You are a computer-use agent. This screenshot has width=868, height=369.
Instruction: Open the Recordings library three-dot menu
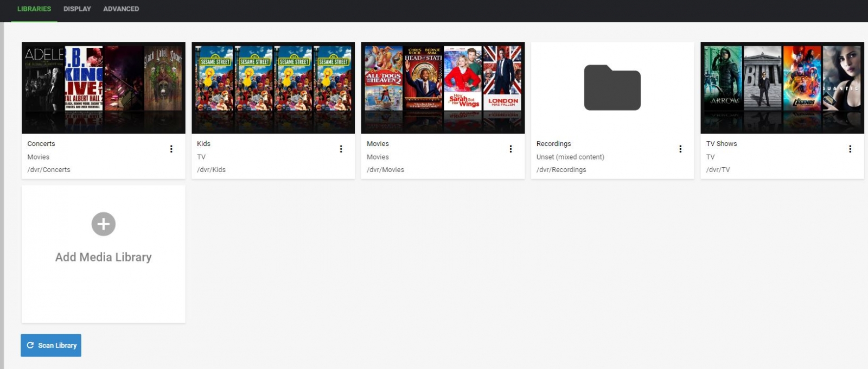[680, 149]
